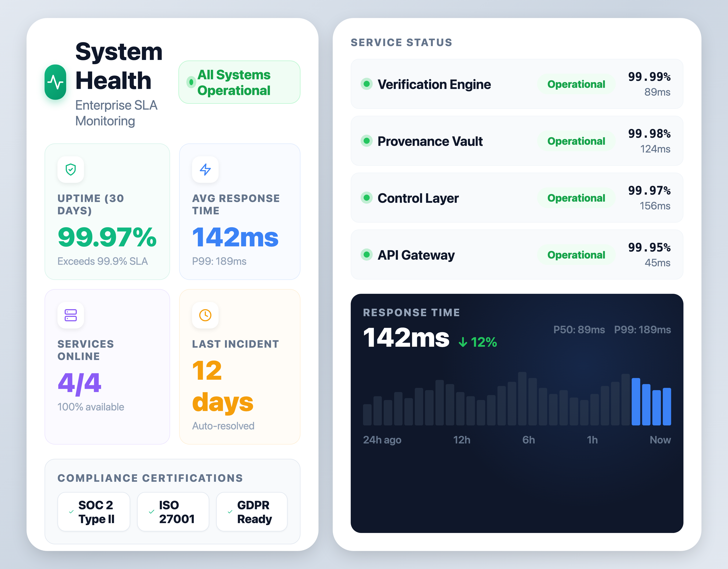
Task: Expand the Control Layer details
Action: tap(517, 198)
